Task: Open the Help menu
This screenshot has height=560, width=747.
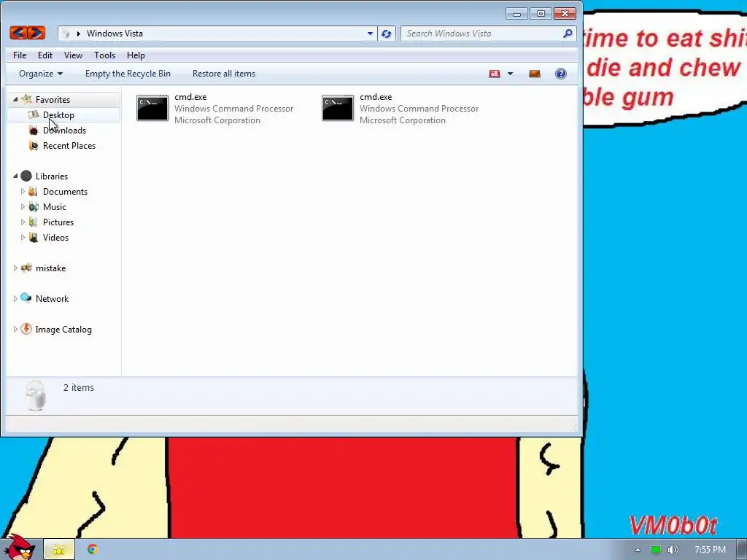Action: [136, 55]
